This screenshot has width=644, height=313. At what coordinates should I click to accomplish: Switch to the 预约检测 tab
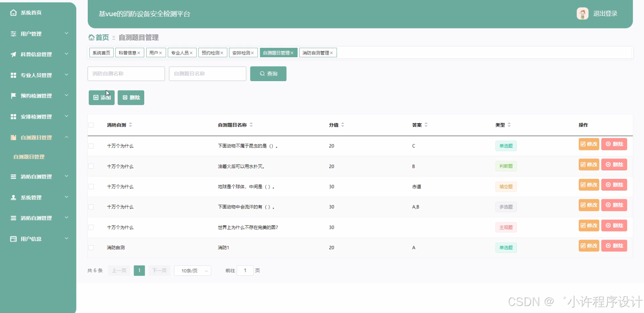click(x=211, y=53)
